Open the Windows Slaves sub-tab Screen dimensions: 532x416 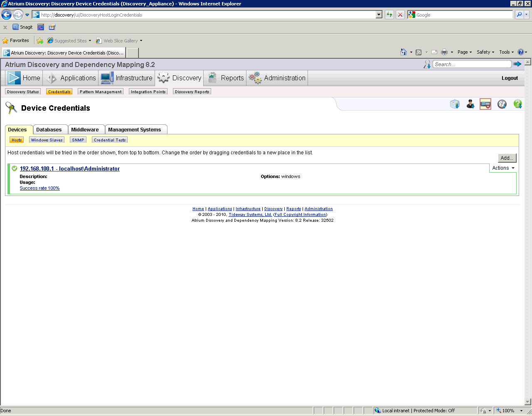(x=47, y=140)
